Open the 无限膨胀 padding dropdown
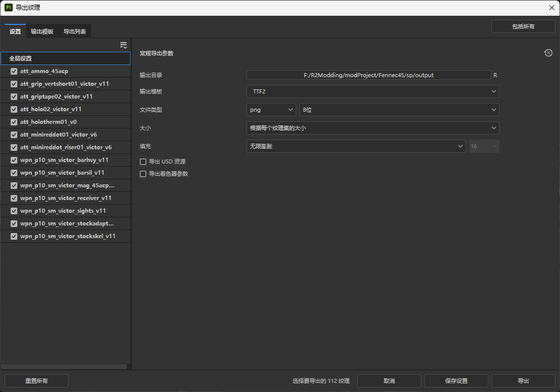 356,146
